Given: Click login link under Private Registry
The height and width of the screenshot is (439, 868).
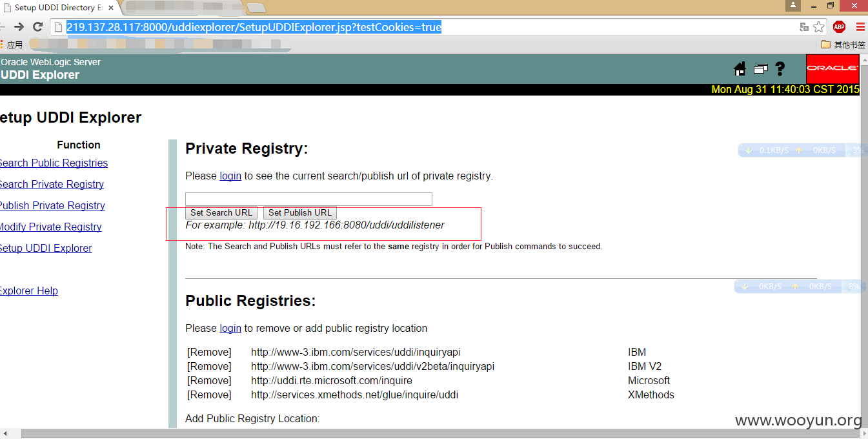Looking at the screenshot, I should 230,176.
